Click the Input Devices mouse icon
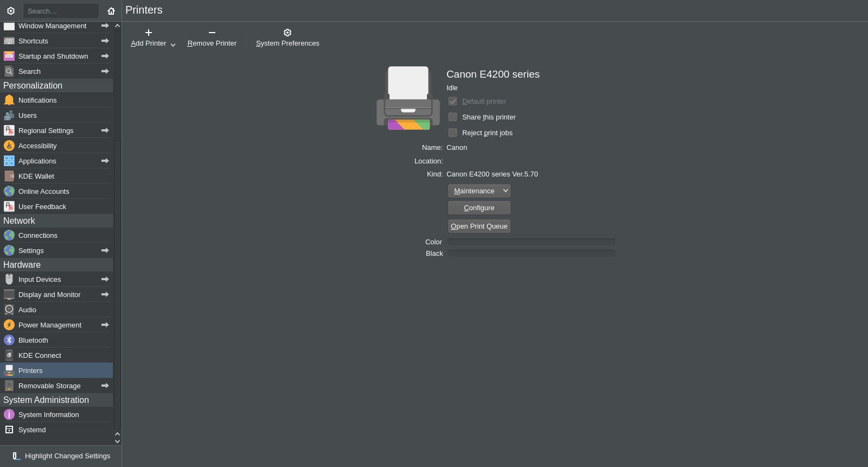The width and height of the screenshot is (868, 467). [x=9, y=279]
